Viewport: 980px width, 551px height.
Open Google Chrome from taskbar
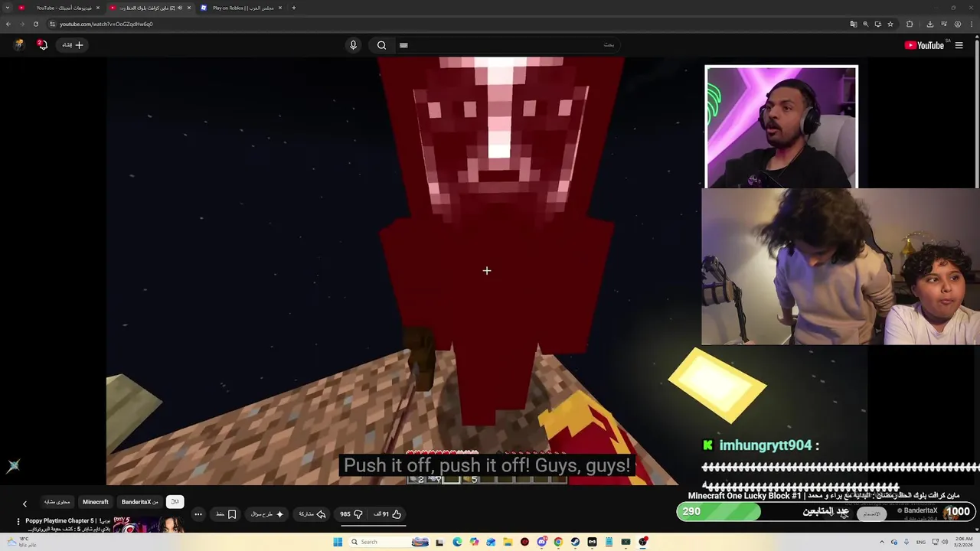(558, 542)
